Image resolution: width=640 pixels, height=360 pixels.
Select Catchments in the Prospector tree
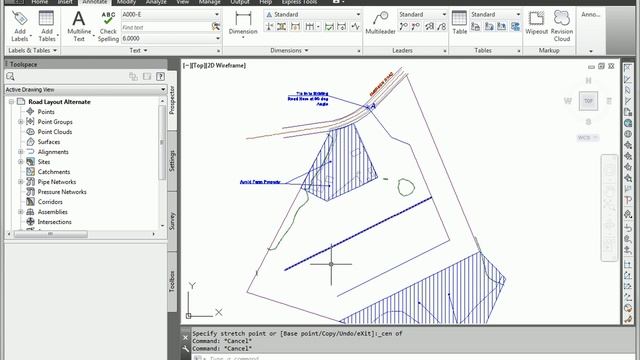click(53, 172)
